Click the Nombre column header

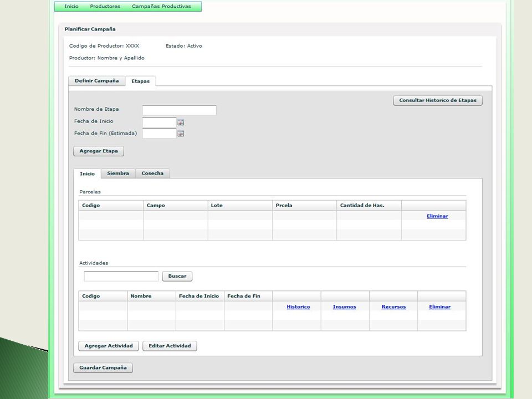pyautogui.click(x=152, y=296)
